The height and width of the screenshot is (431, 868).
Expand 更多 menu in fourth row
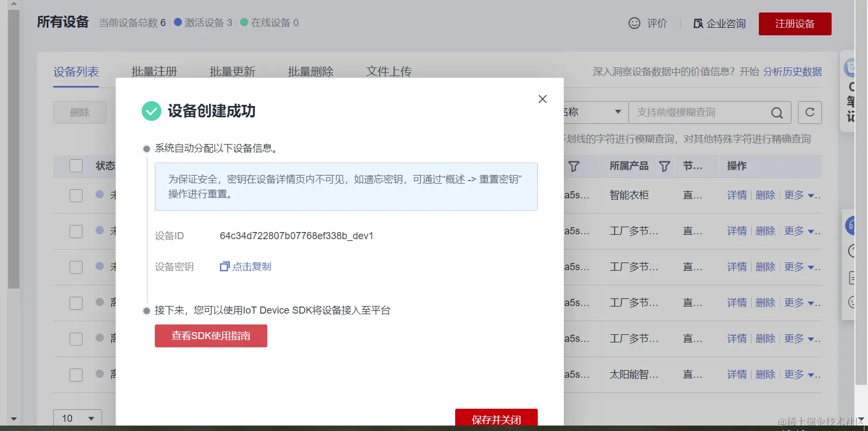pyautogui.click(x=799, y=303)
